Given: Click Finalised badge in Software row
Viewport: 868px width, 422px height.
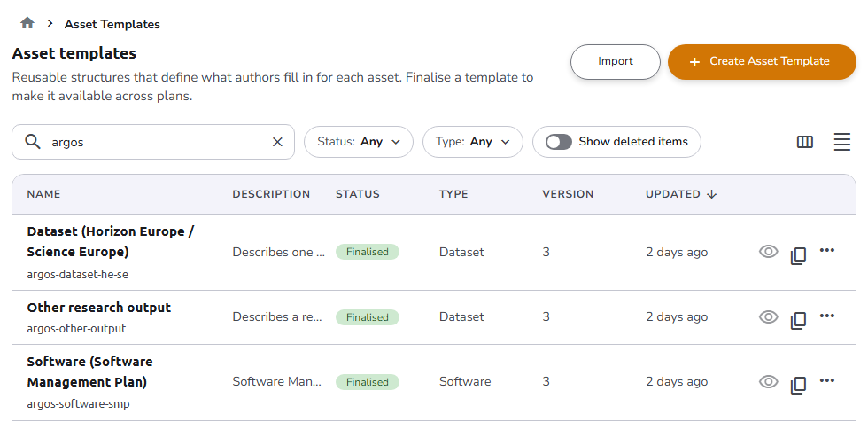Looking at the screenshot, I should pos(368,382).
